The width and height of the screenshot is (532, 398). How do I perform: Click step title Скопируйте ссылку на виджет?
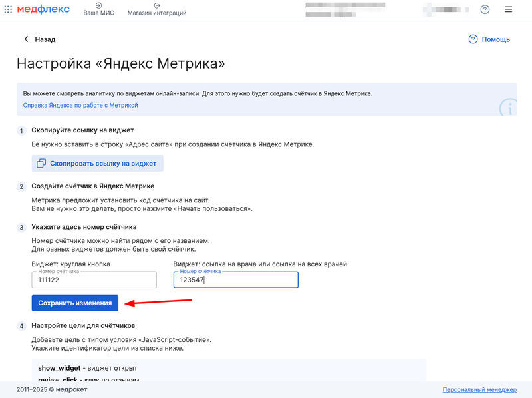(82, 130)
